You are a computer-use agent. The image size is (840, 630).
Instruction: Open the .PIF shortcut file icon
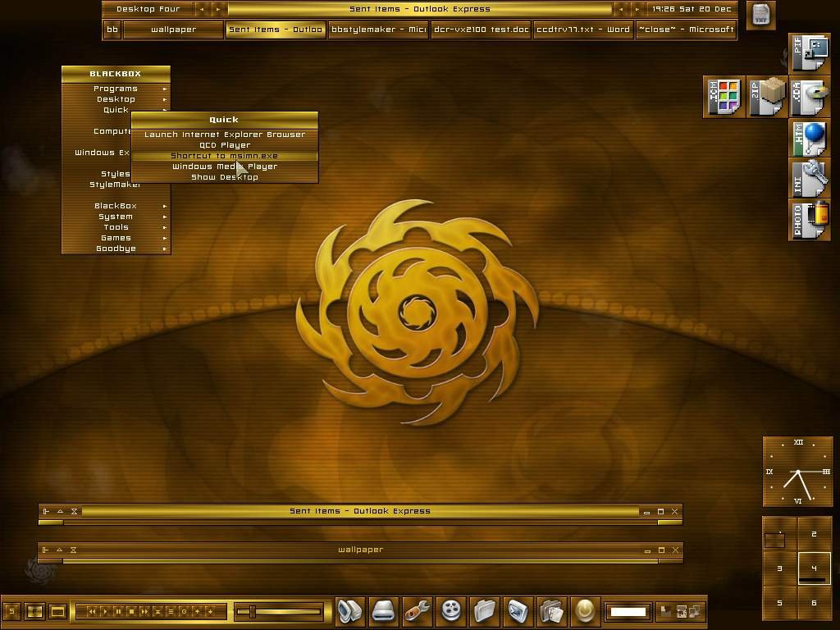(810, 53)
